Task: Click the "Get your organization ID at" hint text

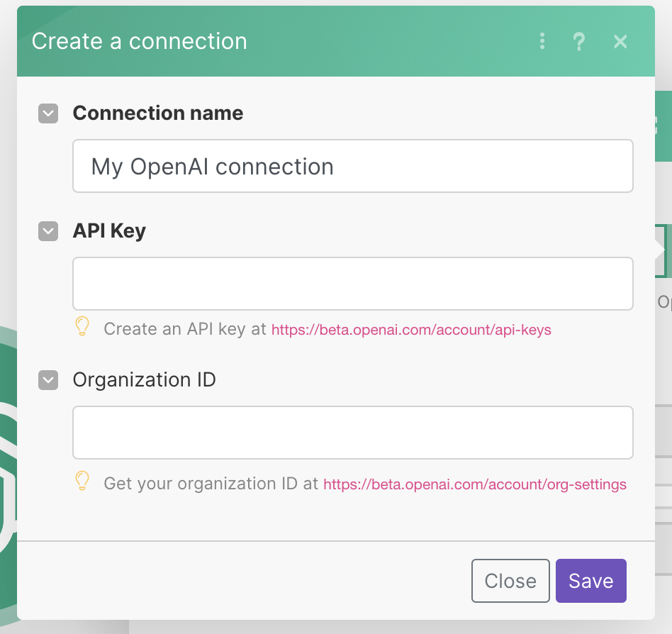Action: point(211,484)
